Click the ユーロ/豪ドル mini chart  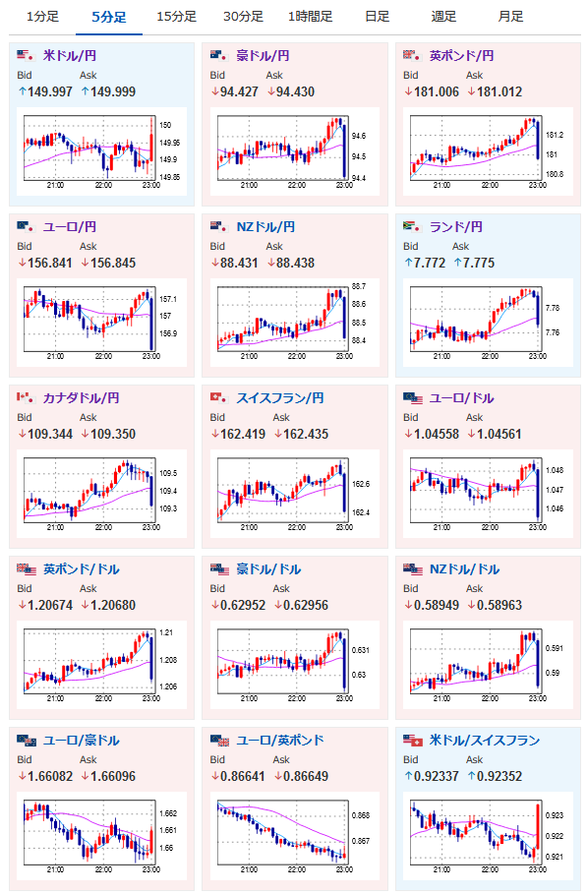click(x=101, y=836)
